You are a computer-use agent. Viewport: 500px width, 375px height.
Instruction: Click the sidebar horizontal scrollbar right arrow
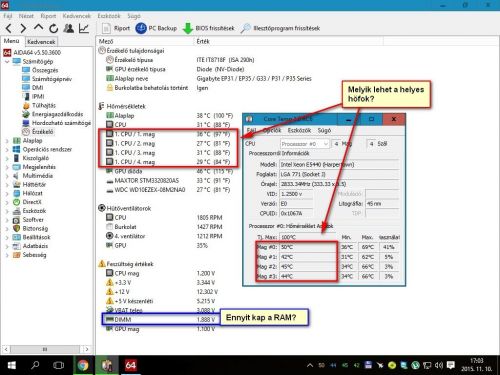[87, 349]
